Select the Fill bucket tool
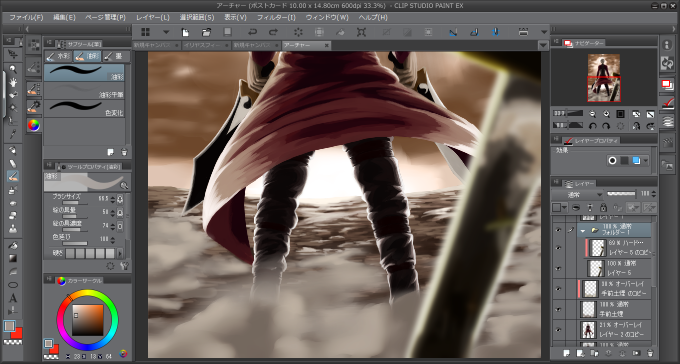Viewport: 680px width, 364px height. [13, 246]
